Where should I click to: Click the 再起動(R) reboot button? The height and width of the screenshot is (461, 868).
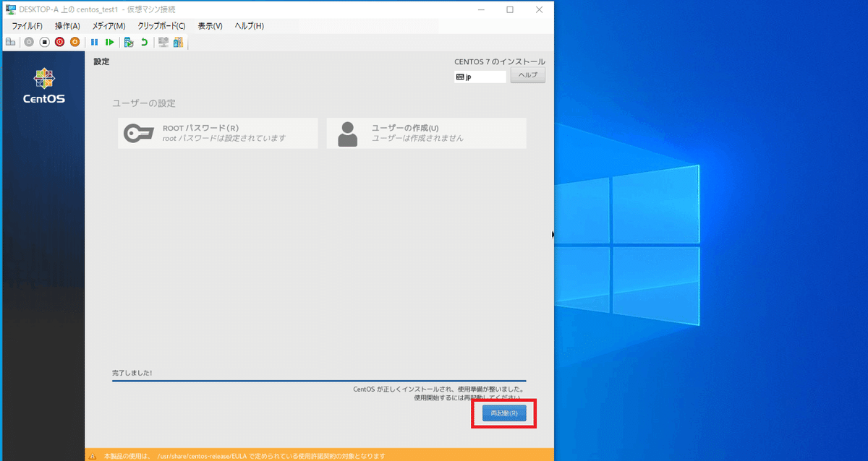click(x=504, y=413)
